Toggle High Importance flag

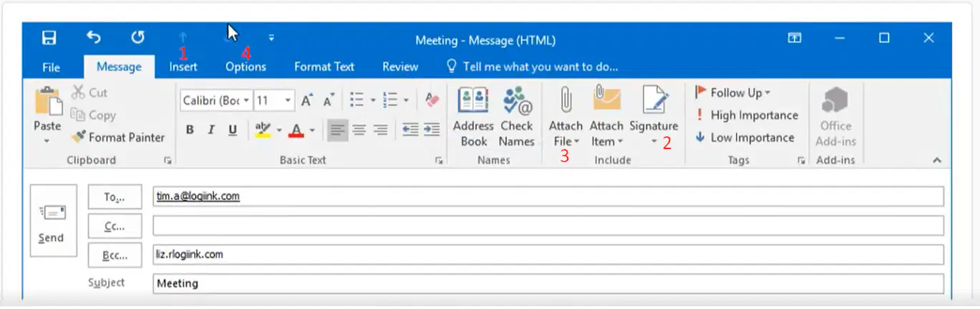click(x=747, y=115)
